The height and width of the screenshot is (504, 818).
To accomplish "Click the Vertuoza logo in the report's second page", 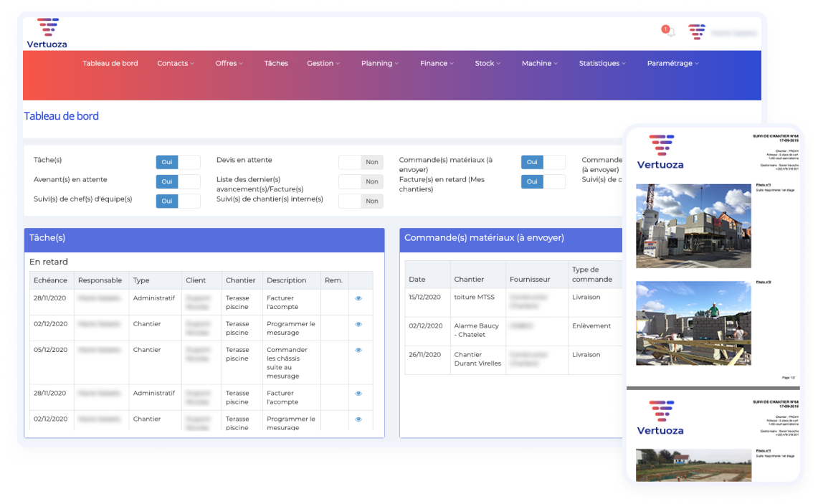I will point(660,418).
